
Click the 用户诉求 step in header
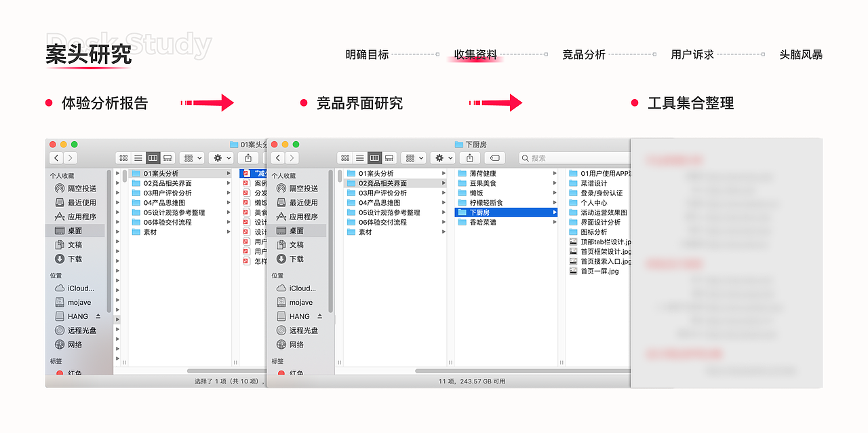click(692, 54)
